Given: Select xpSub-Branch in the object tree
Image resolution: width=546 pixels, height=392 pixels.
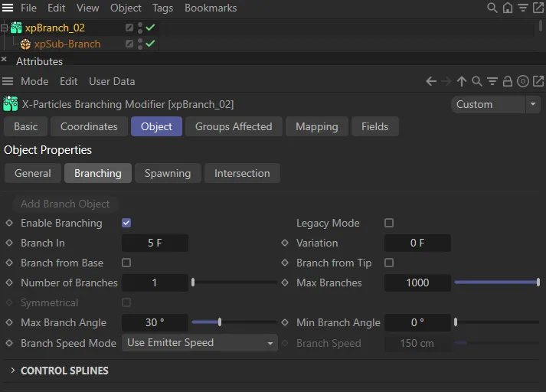Looking at the screenshot, I should (67, 44).
